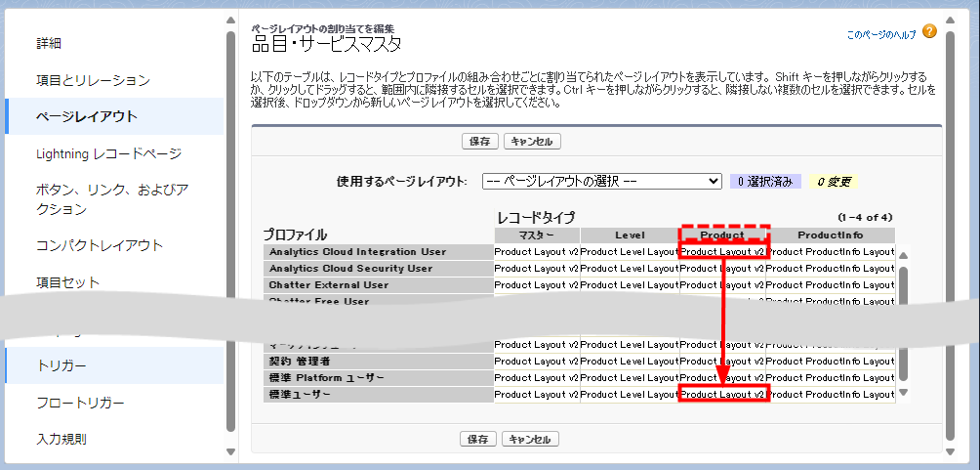Click the help question mark icon
980x470 pixels.
point(928,33)
